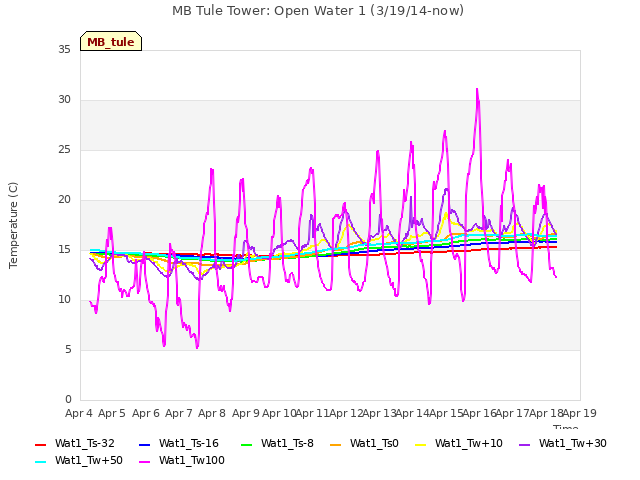Click the Apr 19 x-axis tick label
The height and width of the screenshot is (480, 640).
click(580, 413)
